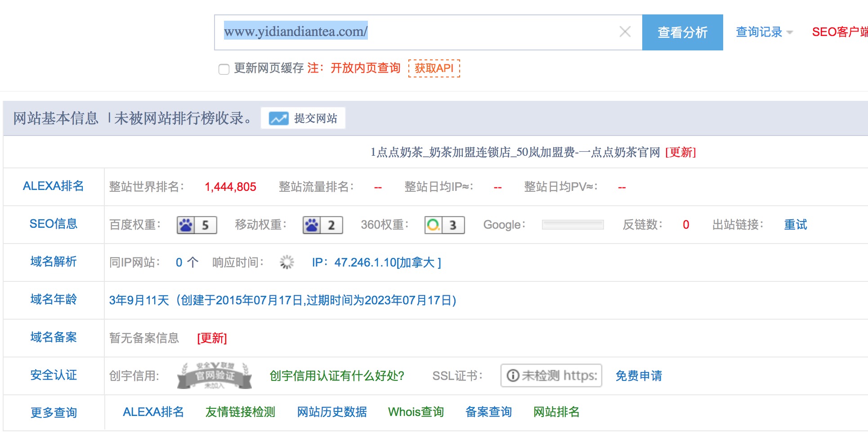
Task: Open the 网站历史数据 link
Action: coord(332,412)
